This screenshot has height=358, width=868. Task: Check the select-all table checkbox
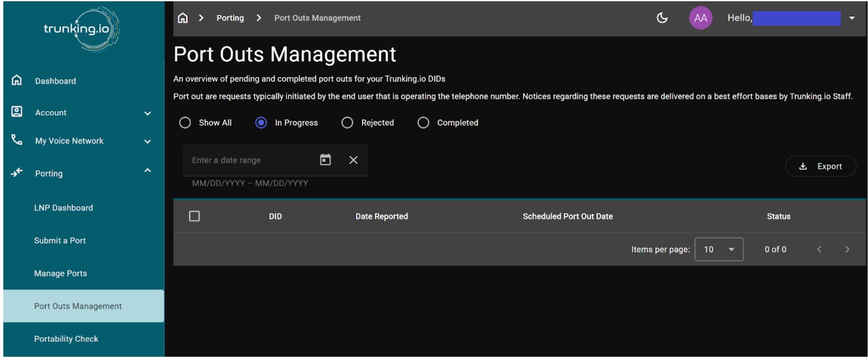194,216
